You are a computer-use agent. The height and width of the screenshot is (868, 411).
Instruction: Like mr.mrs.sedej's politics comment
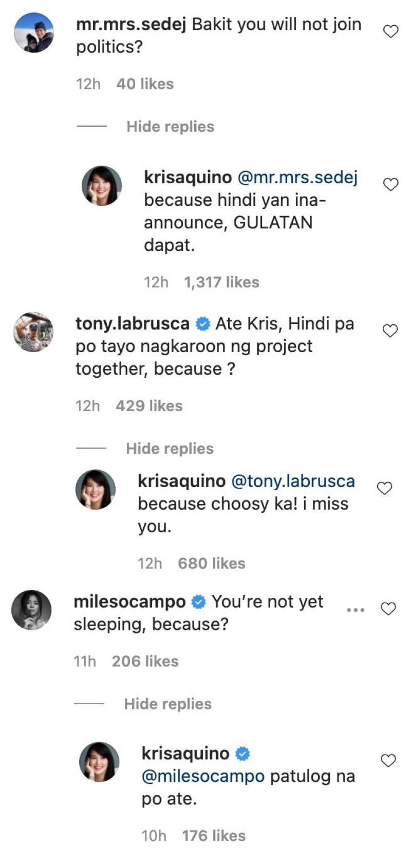tap(391, 31)
